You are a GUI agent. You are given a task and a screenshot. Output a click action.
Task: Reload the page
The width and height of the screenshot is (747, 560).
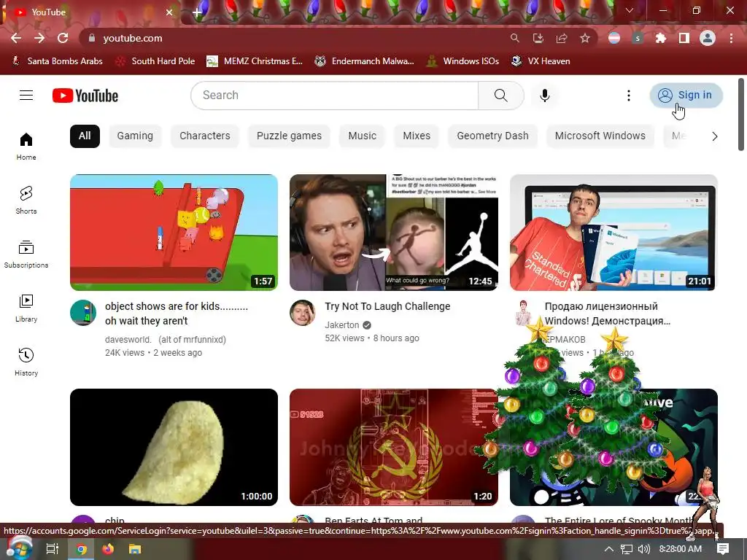pyautogui.click(x=63, y=38)
